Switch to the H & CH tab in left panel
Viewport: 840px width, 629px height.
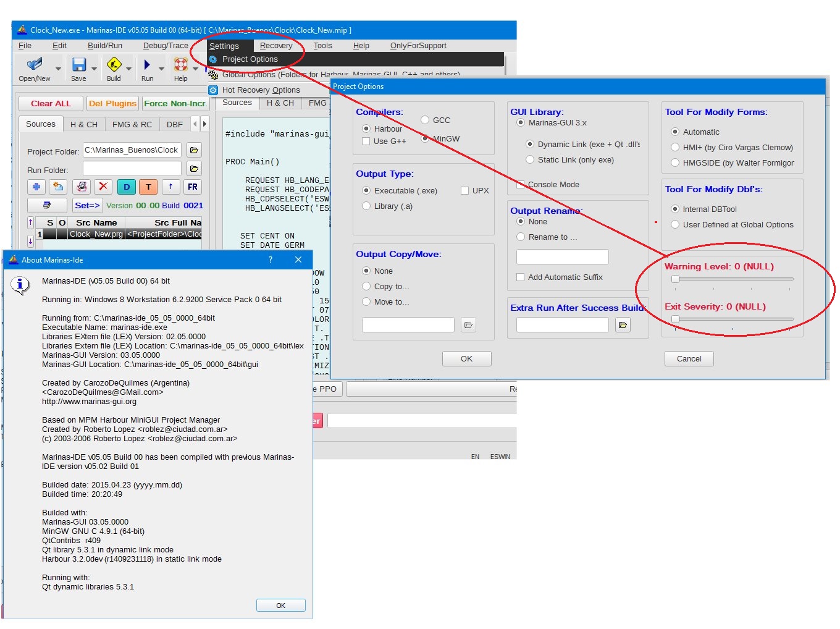pyautogui.click(x=84, y=124)
